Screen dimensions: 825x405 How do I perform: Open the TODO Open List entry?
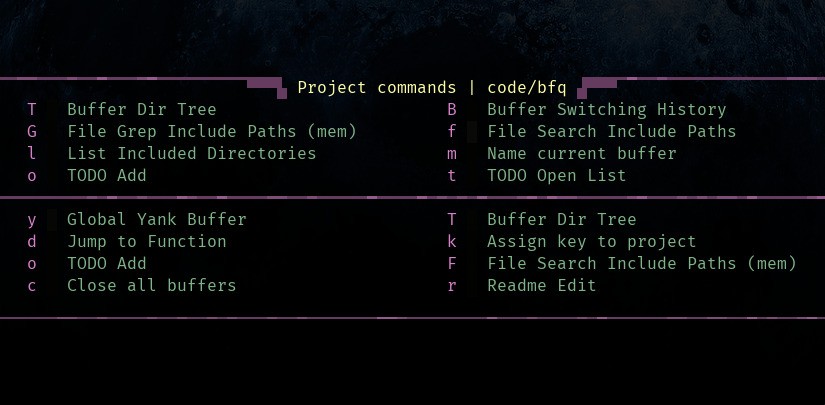(x=557, y=176)
